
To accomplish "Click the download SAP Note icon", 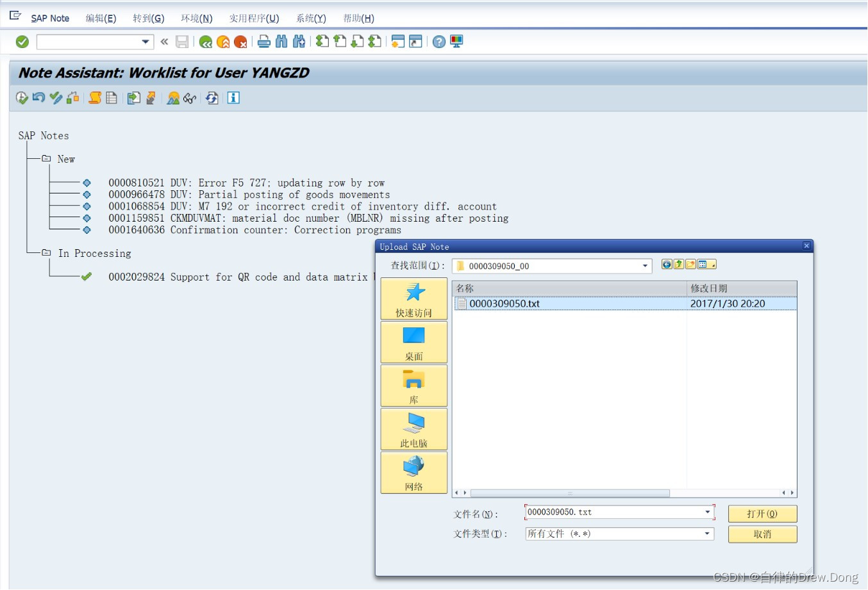I will point(133,98).
